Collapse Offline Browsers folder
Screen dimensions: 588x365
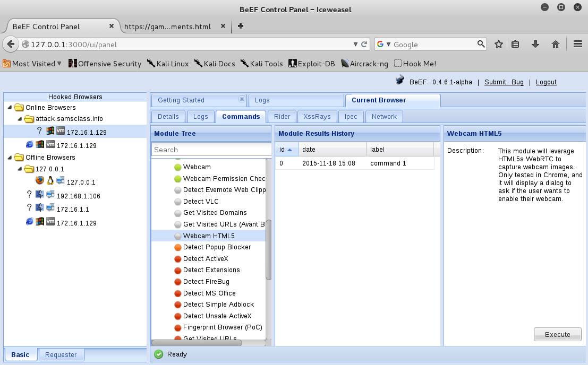(x=10, y=157)
